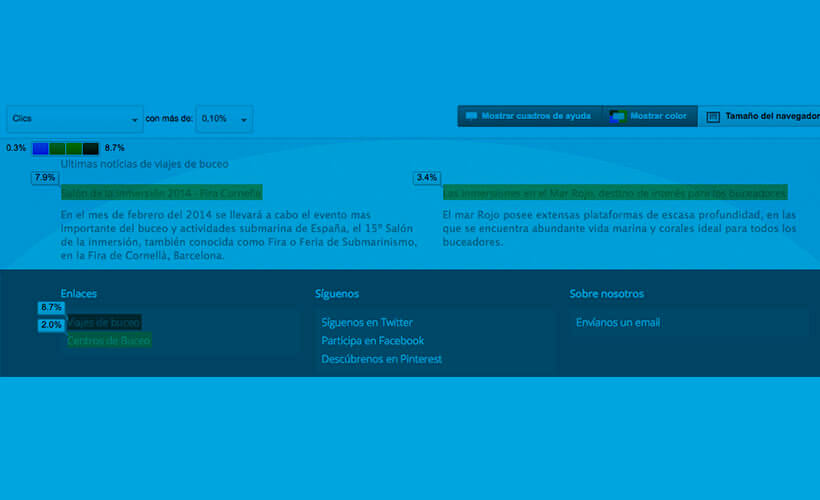Open the Clics metric dropdown
The height and width of the screenshot is (500, 820).
[x=75, y=119]
